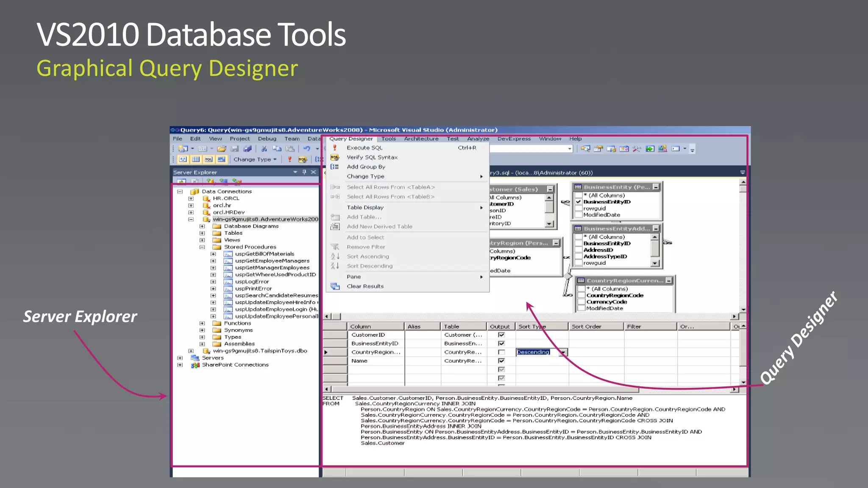The width and height of the screenshot is (868, 488).
Task: Toggle Output checkbox for Name row
Action: (x=501, y=360)
